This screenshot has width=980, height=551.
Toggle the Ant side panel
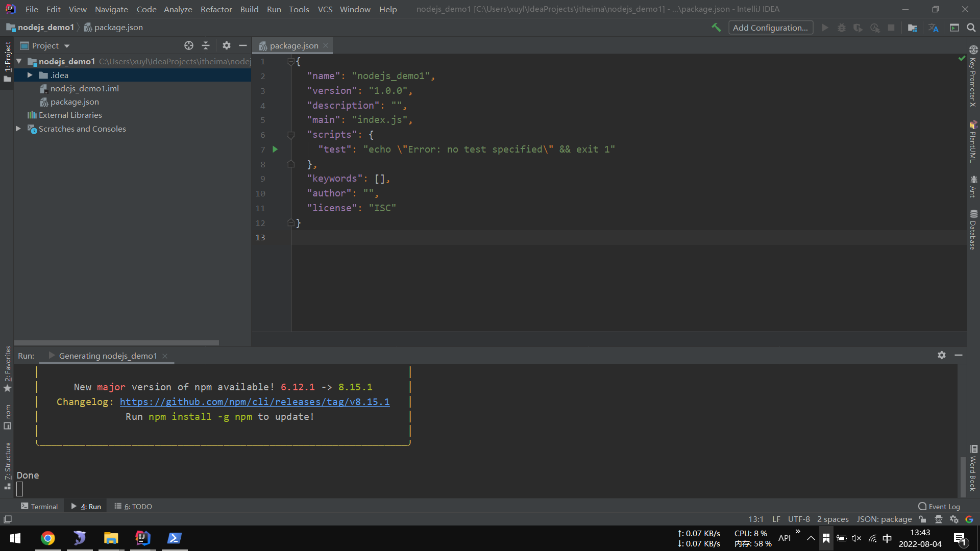pos(973,187)
